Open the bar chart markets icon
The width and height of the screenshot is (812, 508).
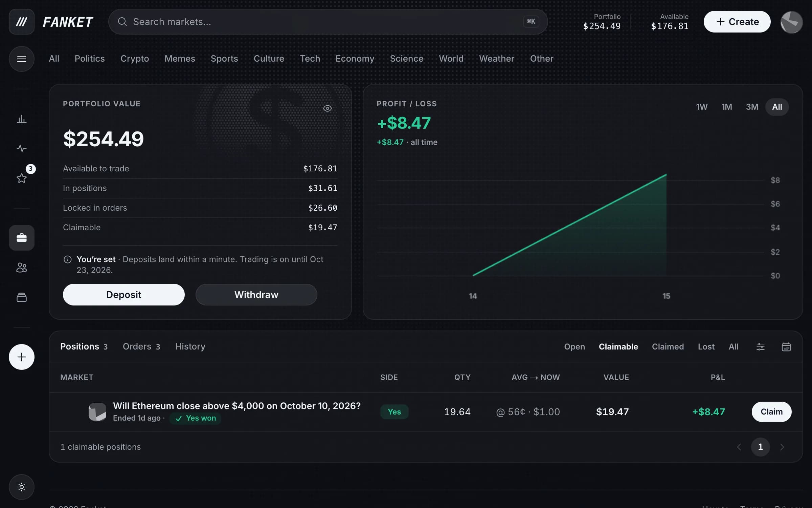(21, 119)
